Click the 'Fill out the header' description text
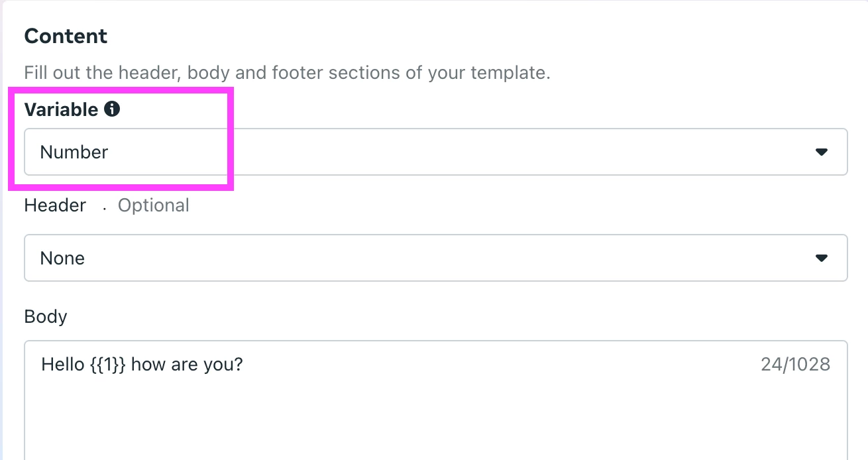This screenshot has height=460, width=868. (287, 72)
